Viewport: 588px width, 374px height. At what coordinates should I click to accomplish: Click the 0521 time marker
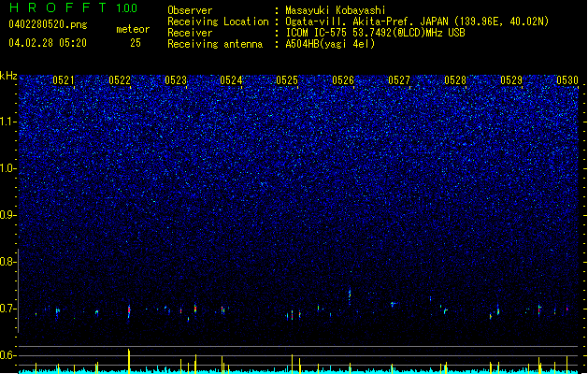tap(64, 80)
